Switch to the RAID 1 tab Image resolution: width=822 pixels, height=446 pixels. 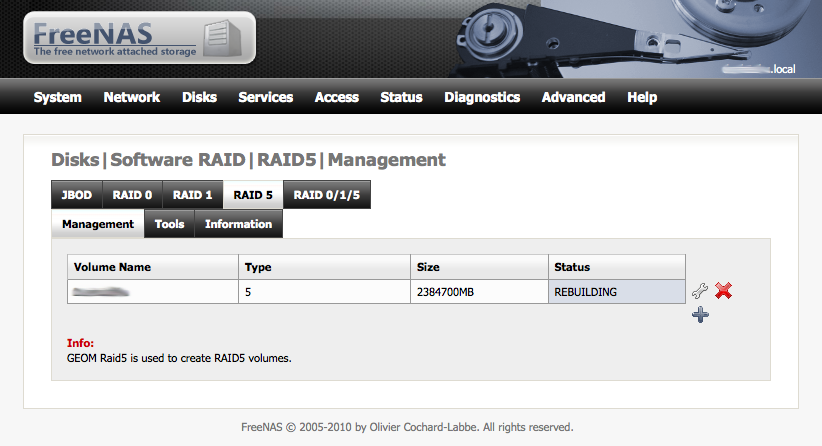pos(192,195)
